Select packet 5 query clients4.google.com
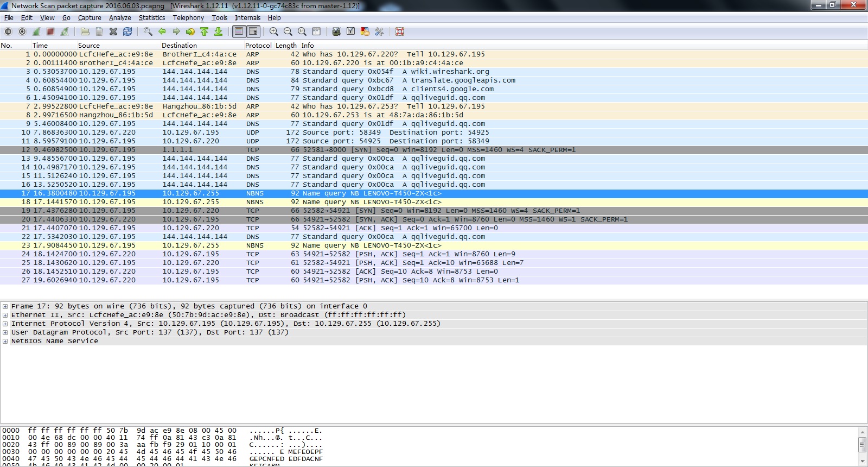Image resolution: width=868 pixels, height=467 pixels. tap(433, 89)
